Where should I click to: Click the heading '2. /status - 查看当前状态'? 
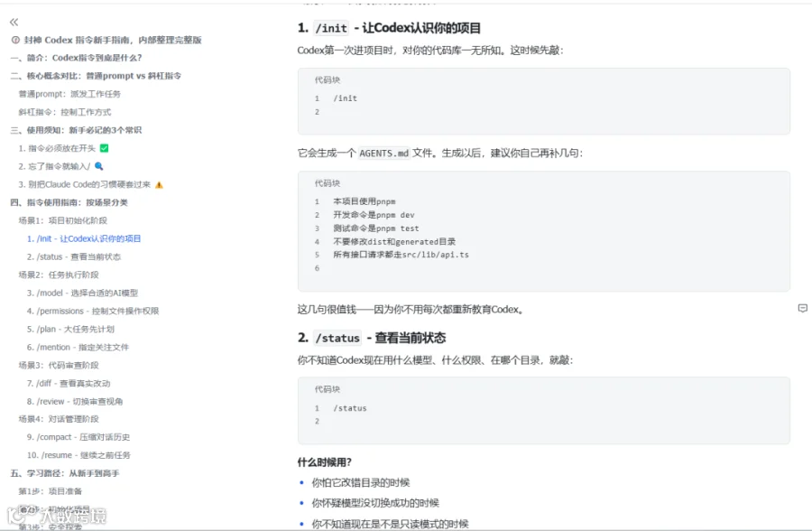pos(372,338)
